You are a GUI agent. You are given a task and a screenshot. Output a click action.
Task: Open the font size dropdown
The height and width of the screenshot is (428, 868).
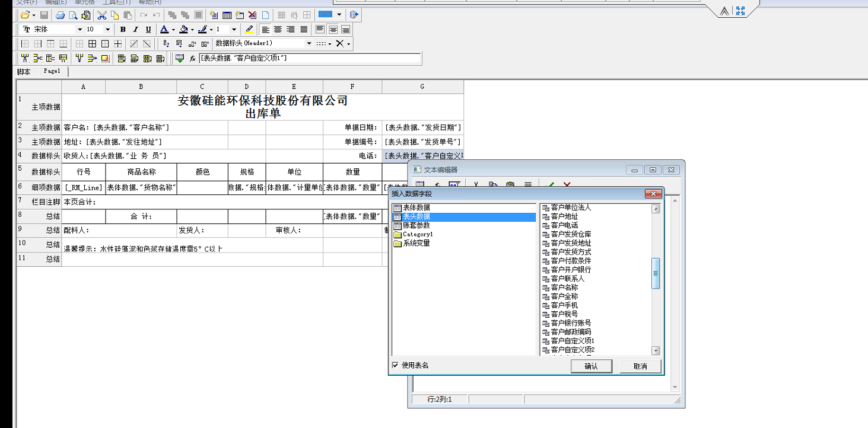[x=107, y=30]
